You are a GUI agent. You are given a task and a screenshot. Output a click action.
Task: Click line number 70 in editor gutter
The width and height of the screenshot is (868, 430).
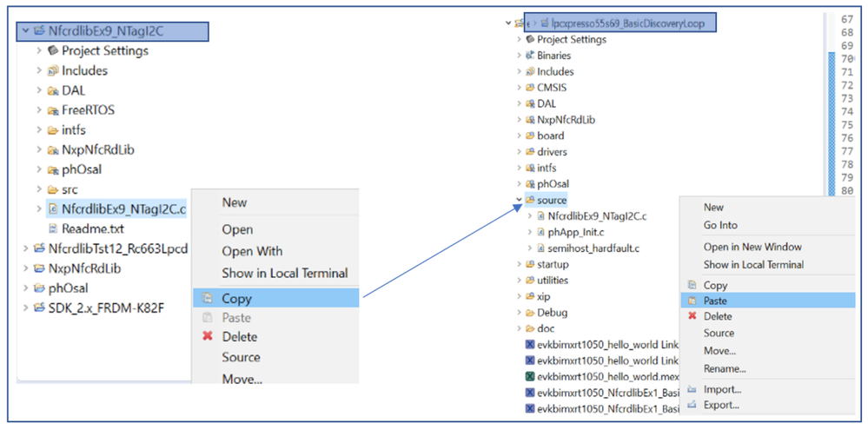[x=846, y=58]
